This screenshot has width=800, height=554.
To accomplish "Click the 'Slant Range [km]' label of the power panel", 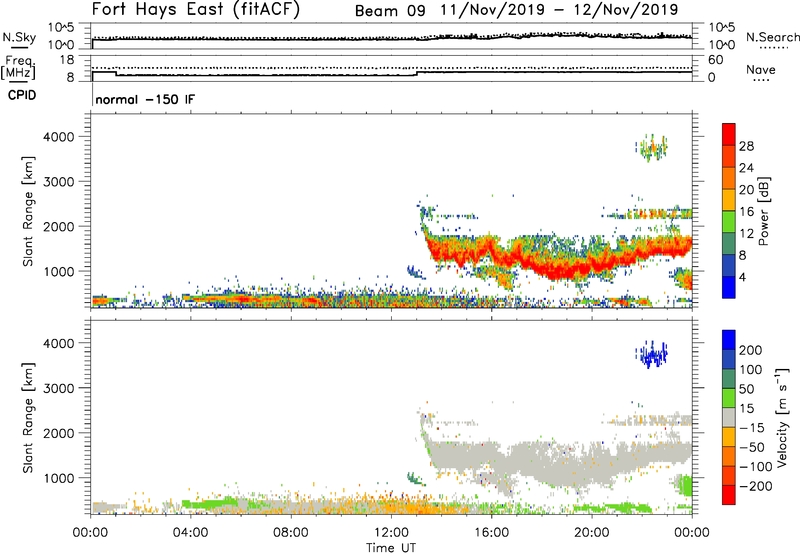I will click(x=28, y=211).
